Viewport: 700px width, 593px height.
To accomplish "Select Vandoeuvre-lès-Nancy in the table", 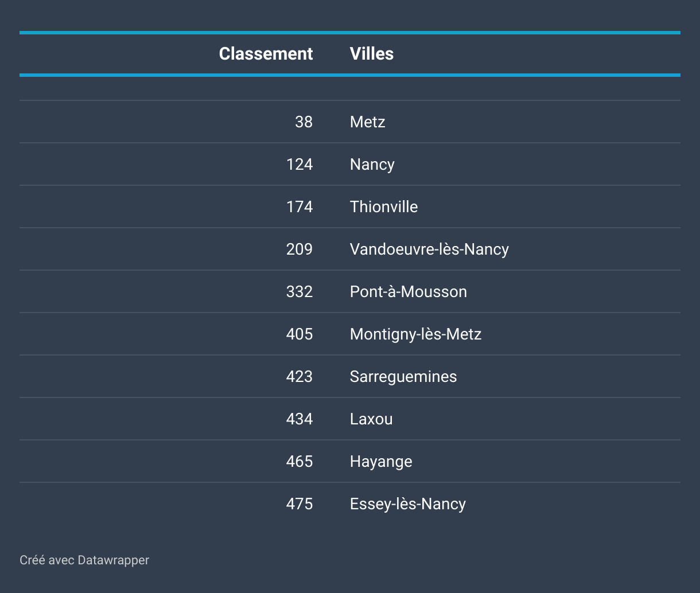I will coord(429,249).
